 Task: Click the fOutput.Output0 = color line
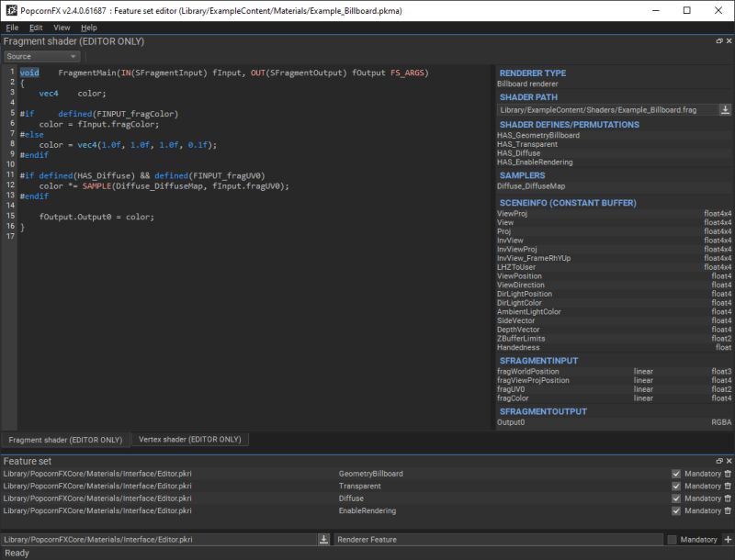[x=96, y=217]
